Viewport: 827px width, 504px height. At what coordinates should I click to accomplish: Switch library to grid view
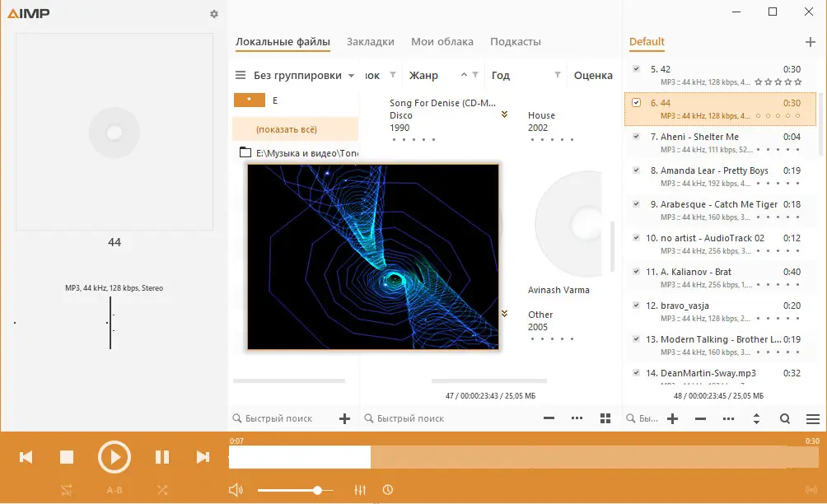tap(605, 418)
